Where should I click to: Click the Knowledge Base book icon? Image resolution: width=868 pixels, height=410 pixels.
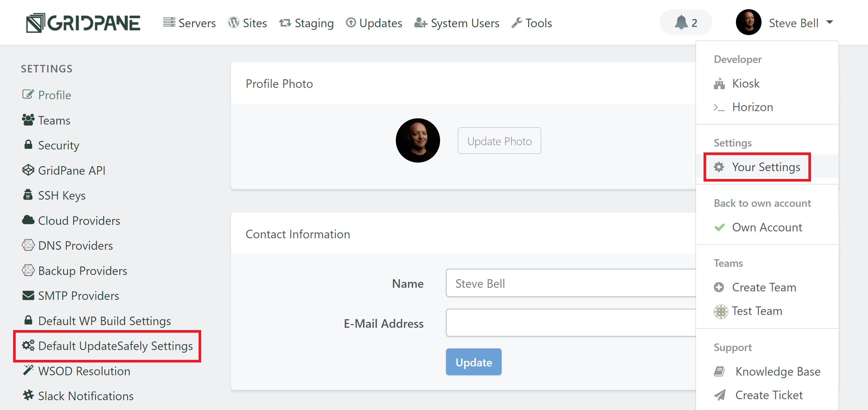point(719,371)
